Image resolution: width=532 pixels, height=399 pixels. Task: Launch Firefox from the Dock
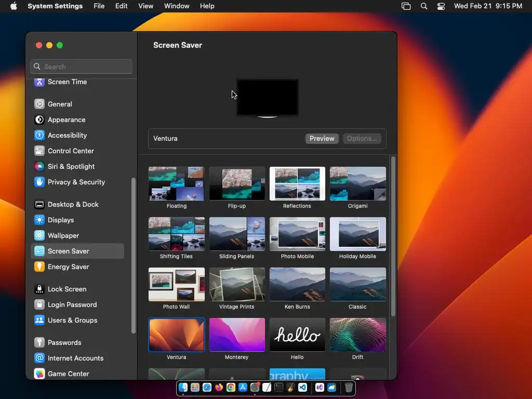(x=219, y=387)
